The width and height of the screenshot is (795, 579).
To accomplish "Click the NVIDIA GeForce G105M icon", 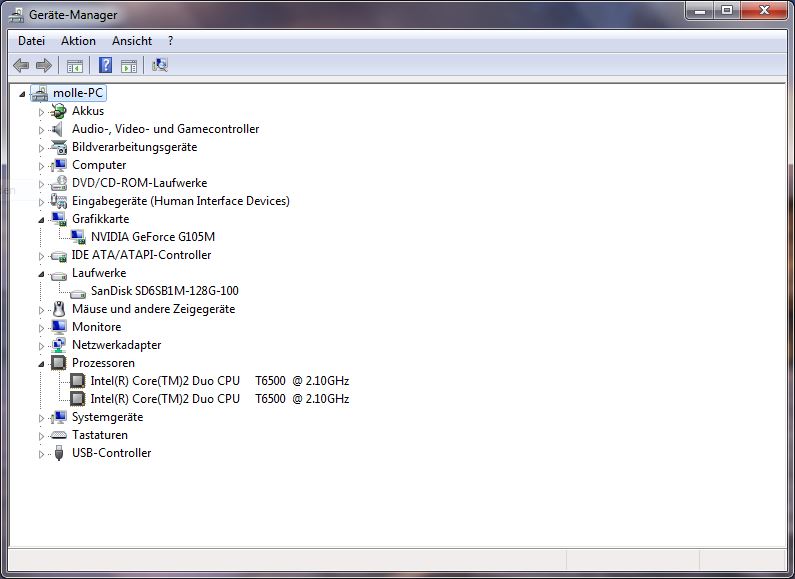I will coord(78,237).
